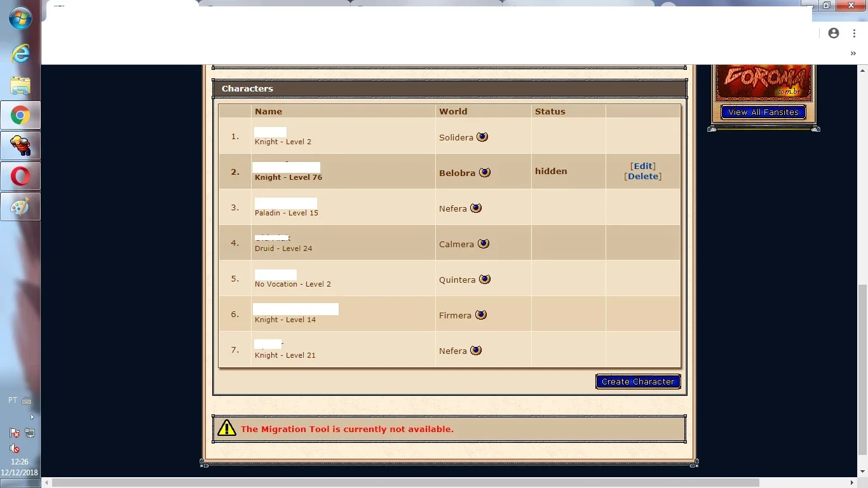
Task: Click View All Fansites button
Action: point(763,112)
